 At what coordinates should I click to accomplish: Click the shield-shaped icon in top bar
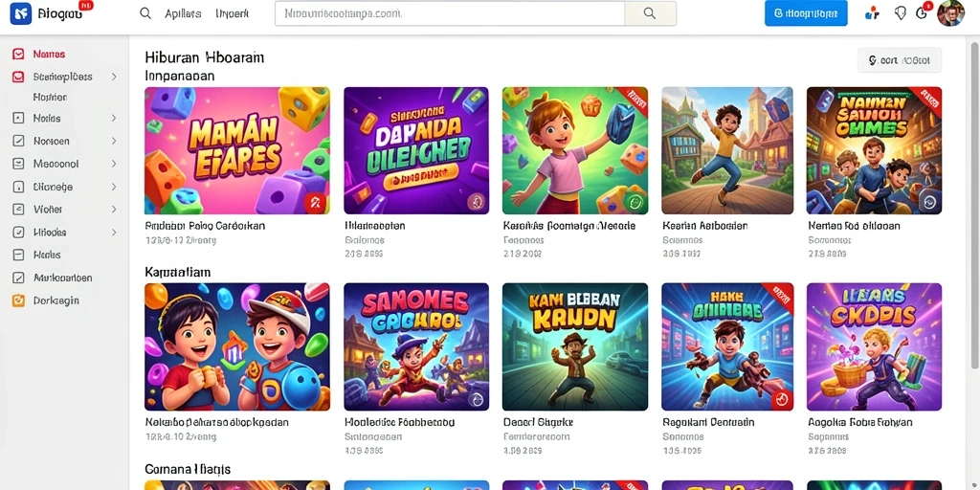(900, 13)
